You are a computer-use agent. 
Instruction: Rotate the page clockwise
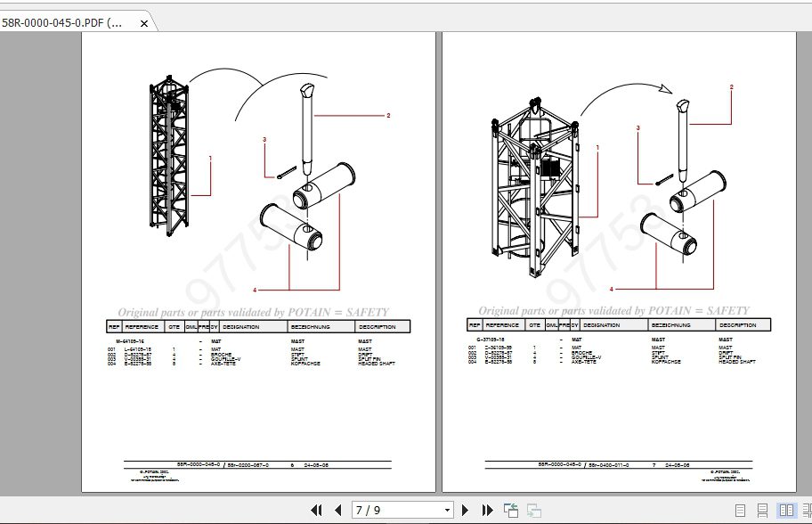532,509
